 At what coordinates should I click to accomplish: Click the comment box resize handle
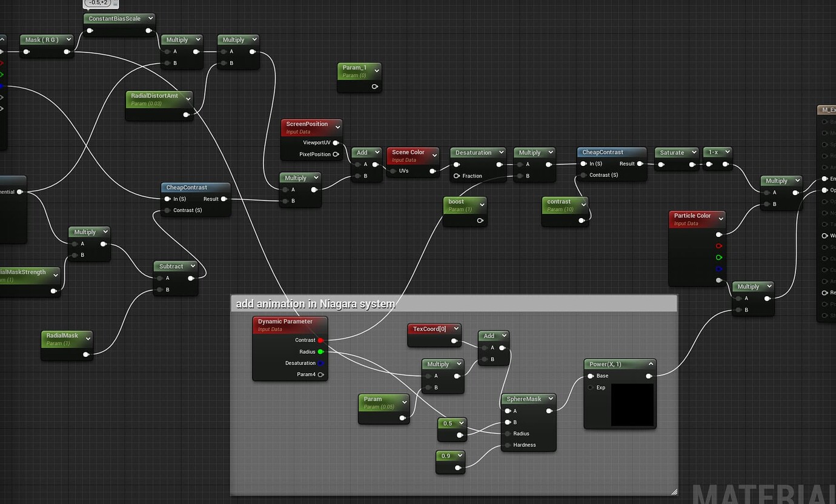click(x=674, y=491)
